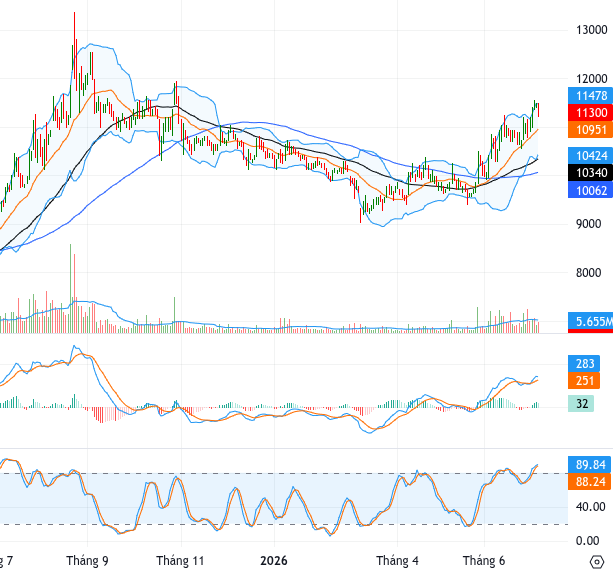Click the 5.655M volume label

pyautogui.click(x=590, y=321)
